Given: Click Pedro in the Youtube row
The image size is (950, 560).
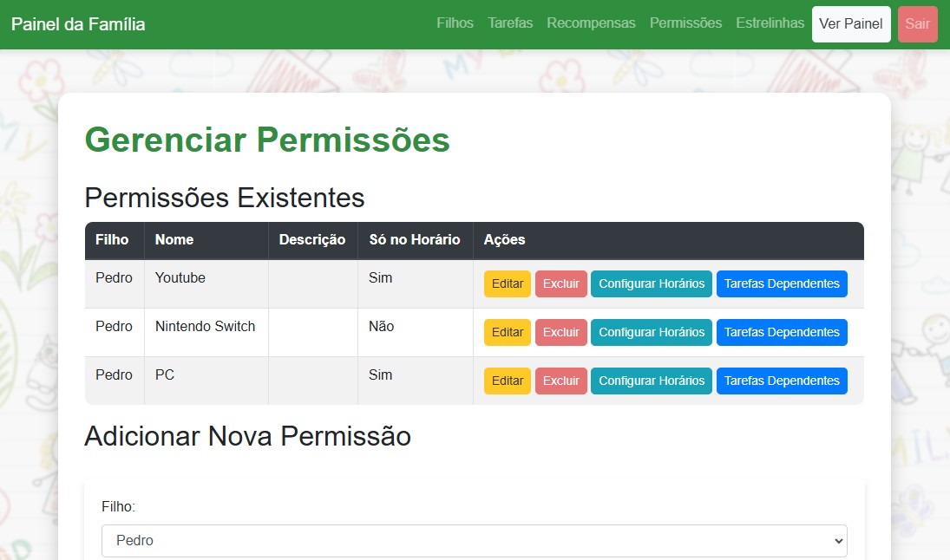Looking at the screenshot, I should click(114, 278).
